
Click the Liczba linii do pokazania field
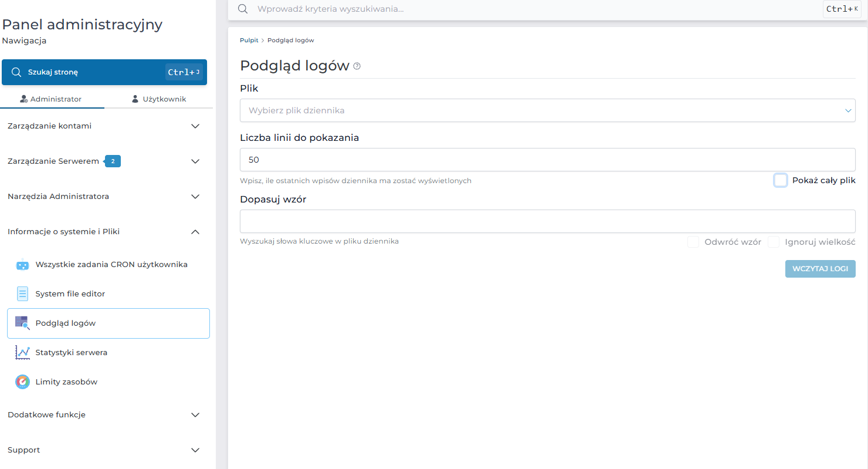(x=547, y=160)
